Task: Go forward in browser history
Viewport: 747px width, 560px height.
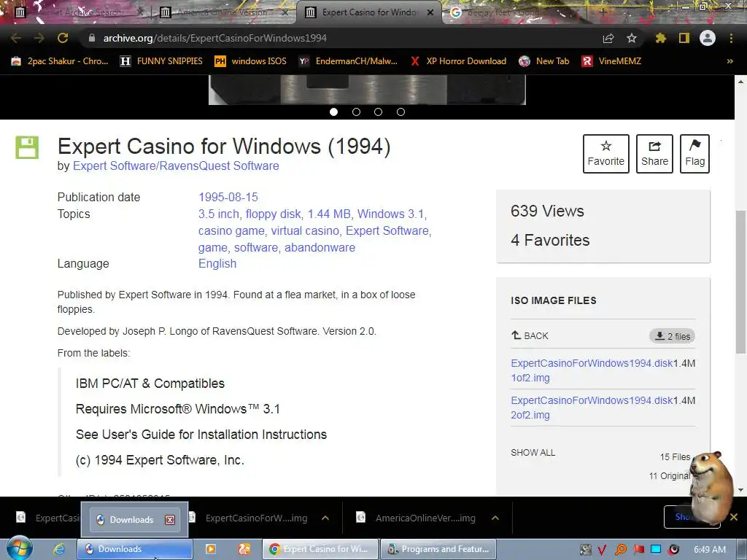Action: pyautogui.click(x=39, y=38)
